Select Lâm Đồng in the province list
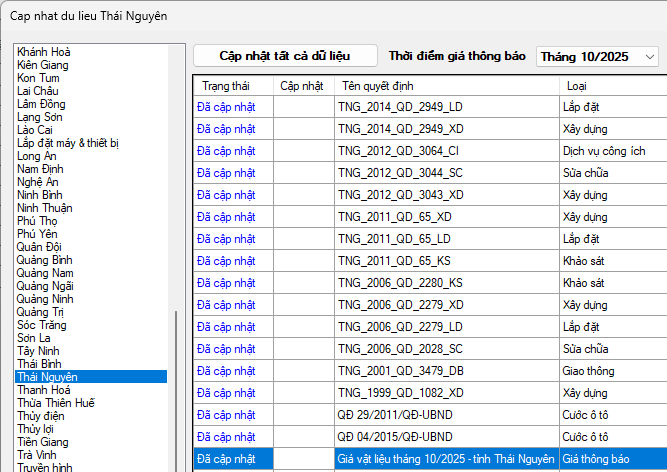 42,104
